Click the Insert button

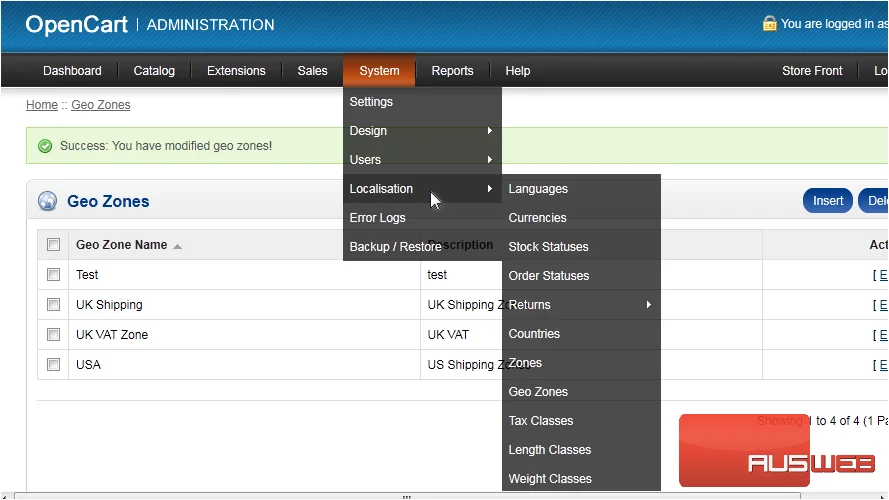(828, 201)
